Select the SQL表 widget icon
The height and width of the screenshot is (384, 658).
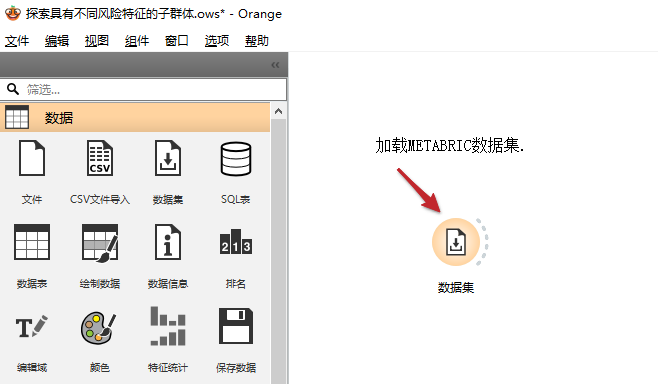[x=236, y=159]
